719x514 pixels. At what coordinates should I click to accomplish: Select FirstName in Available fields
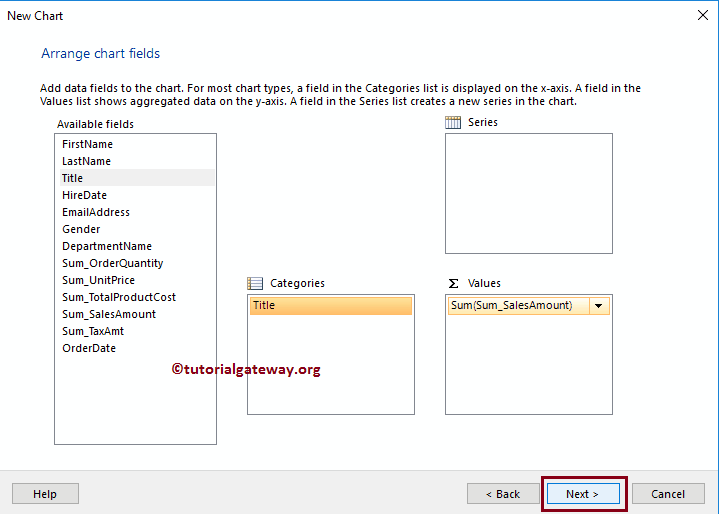[x=87, y=144]
